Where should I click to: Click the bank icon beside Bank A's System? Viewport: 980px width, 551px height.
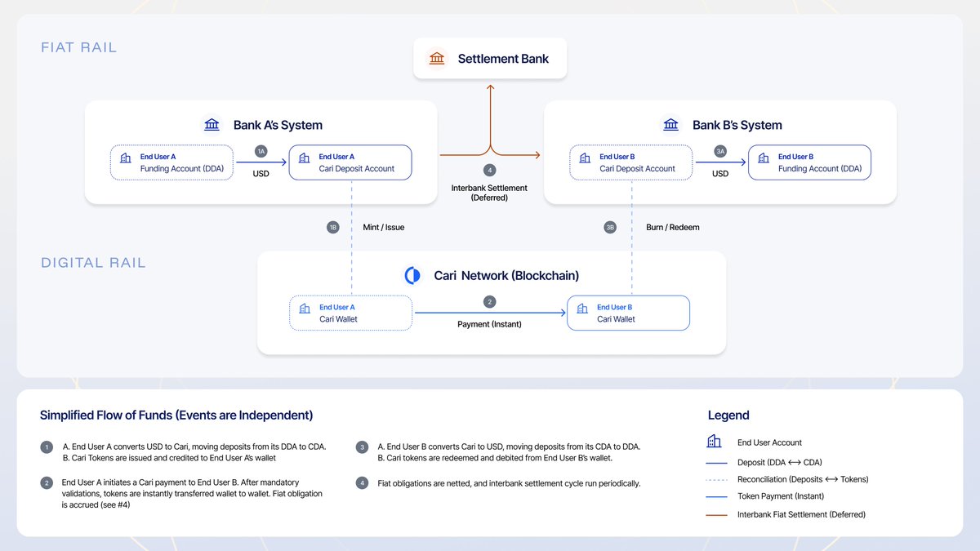[212, 125]
